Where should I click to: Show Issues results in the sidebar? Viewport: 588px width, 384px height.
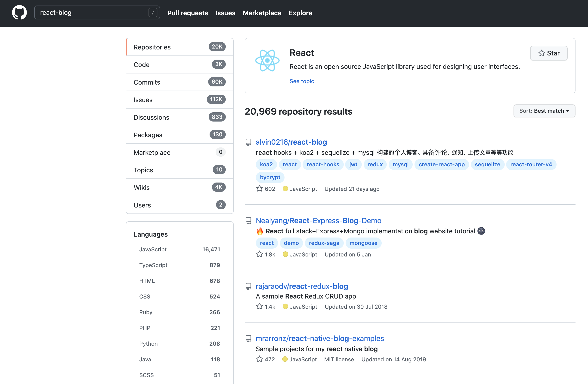pyautogui.click(x=179, y=100)
